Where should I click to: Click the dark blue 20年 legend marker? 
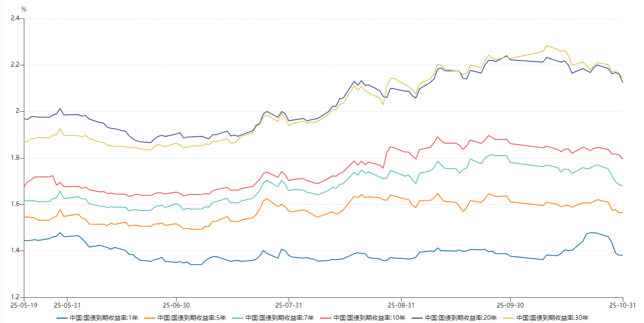(417, 318)
